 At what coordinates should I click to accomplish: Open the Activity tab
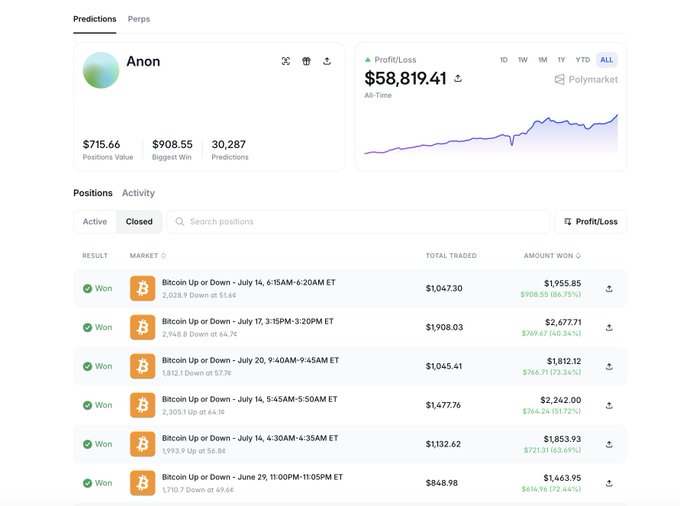pos(138,193)
